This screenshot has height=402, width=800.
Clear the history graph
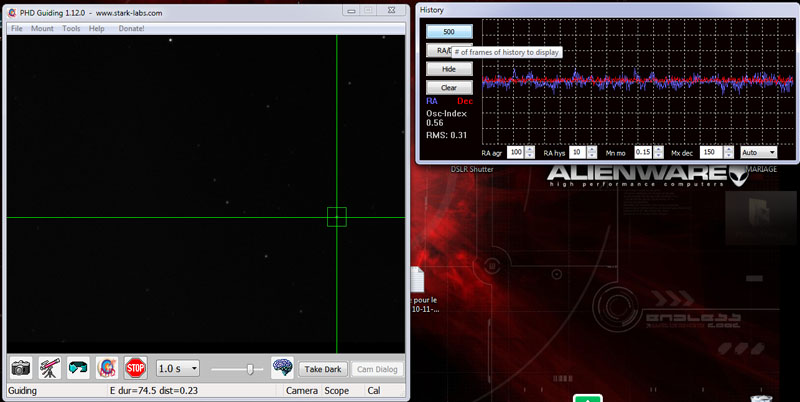pyautogui.click(x=449, y=87)
